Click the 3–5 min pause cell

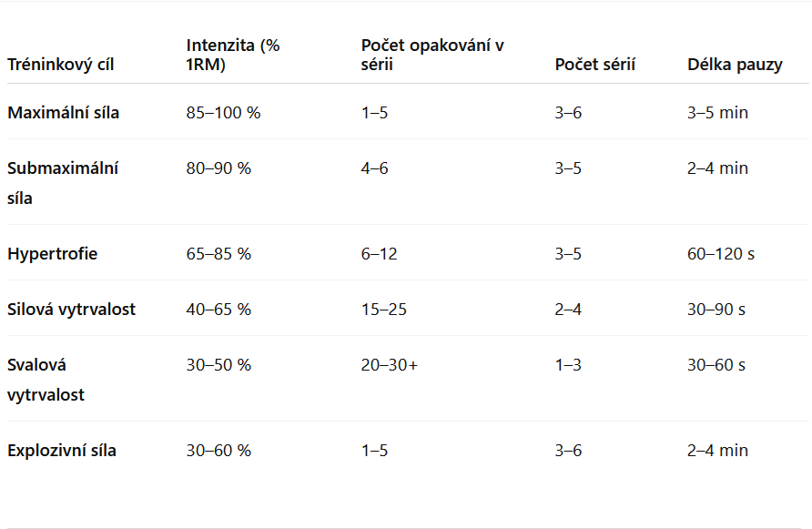717,113
